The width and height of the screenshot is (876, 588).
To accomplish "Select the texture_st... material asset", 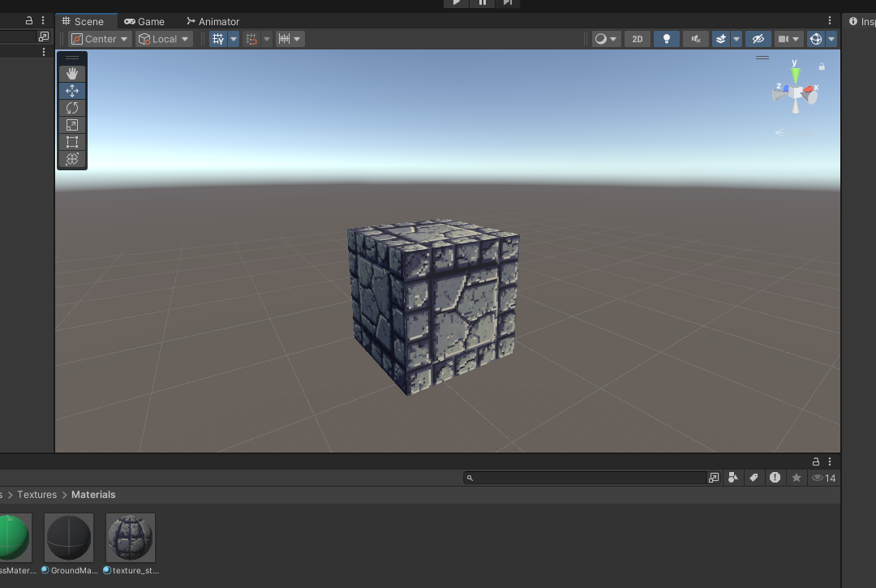I will click(x=130, y=538).
